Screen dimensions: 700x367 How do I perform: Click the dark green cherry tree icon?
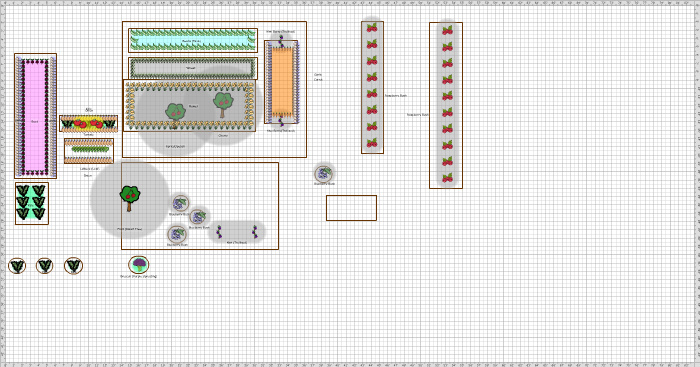(x=130, y=198)
